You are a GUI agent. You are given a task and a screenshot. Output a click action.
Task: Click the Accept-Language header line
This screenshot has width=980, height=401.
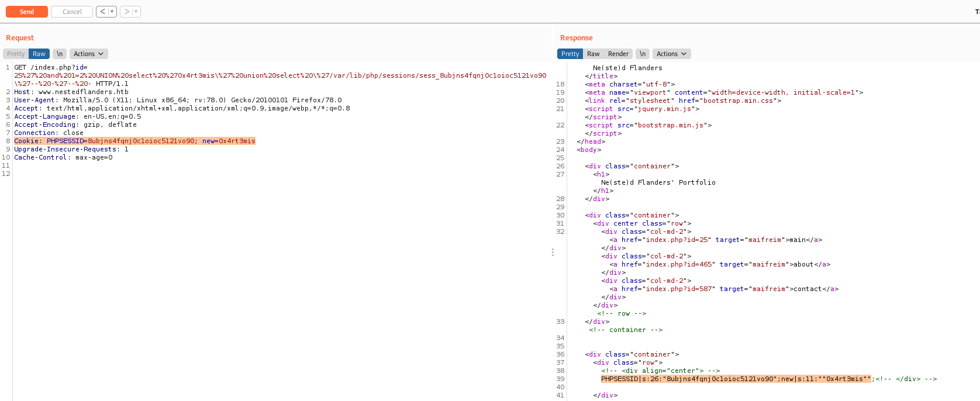click(x=78, y=116)
